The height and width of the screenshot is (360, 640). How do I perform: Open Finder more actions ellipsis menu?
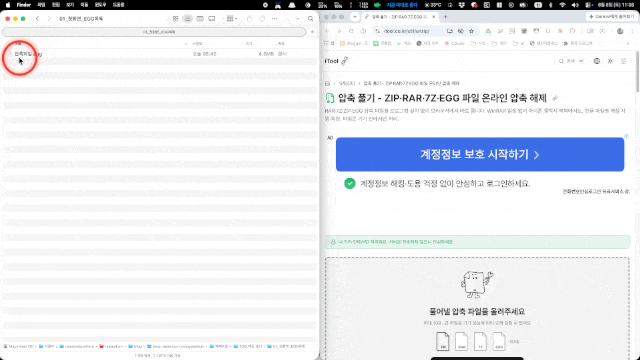[274, 19]
